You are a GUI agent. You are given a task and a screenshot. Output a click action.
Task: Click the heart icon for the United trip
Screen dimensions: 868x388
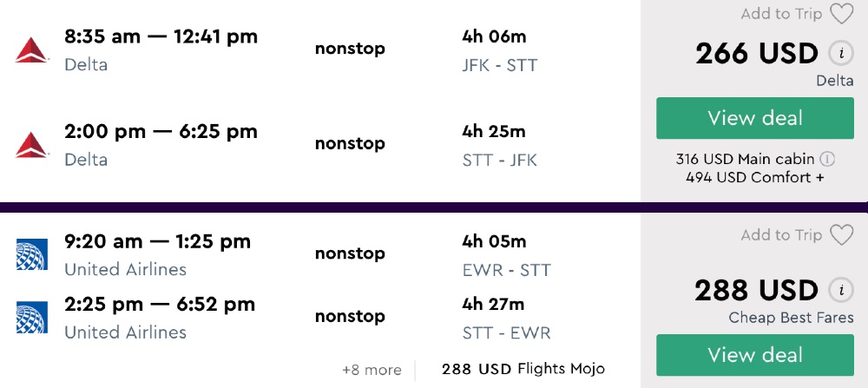click(841, 235)
